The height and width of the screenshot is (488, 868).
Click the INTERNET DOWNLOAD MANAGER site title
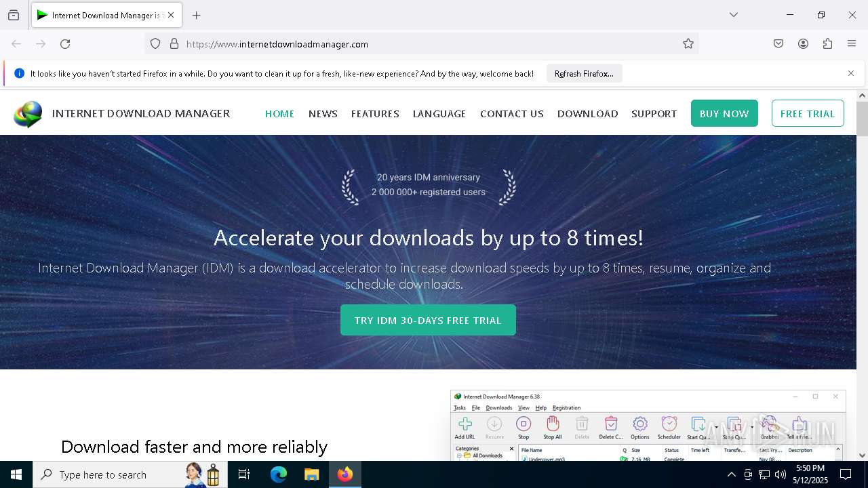[141, 113]
